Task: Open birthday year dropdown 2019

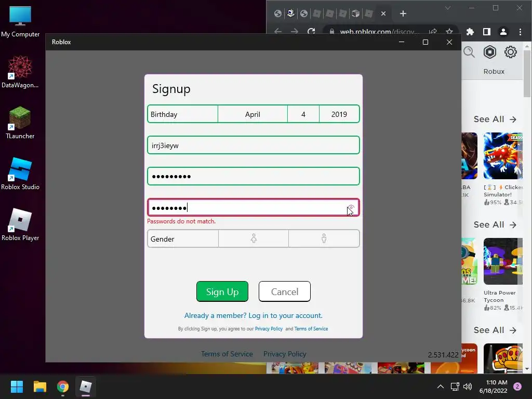Action: [339, 114]
